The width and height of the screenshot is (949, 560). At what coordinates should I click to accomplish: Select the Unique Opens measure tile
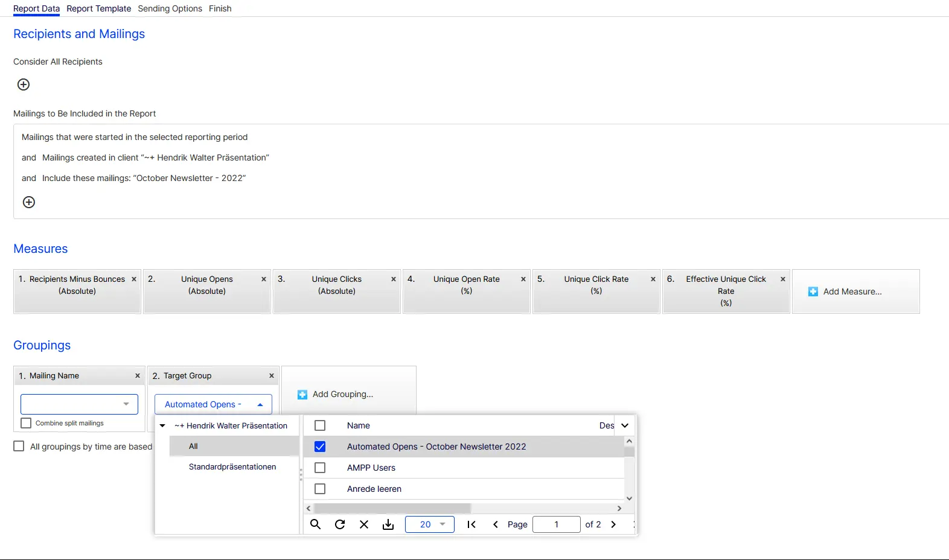[207, 291]
